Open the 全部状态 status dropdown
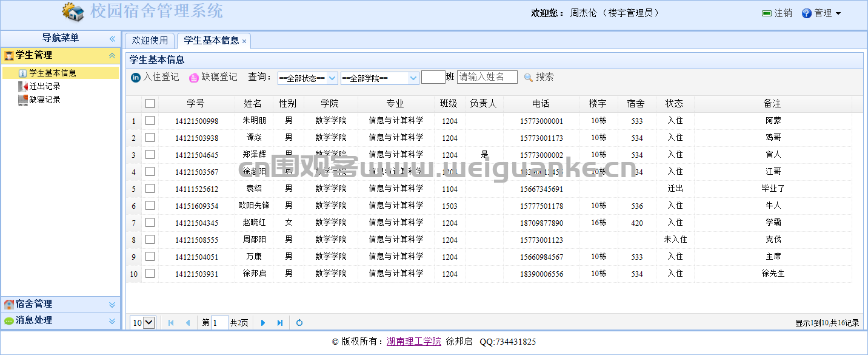Viewport: 868px width, 355px height. (307, 78)
